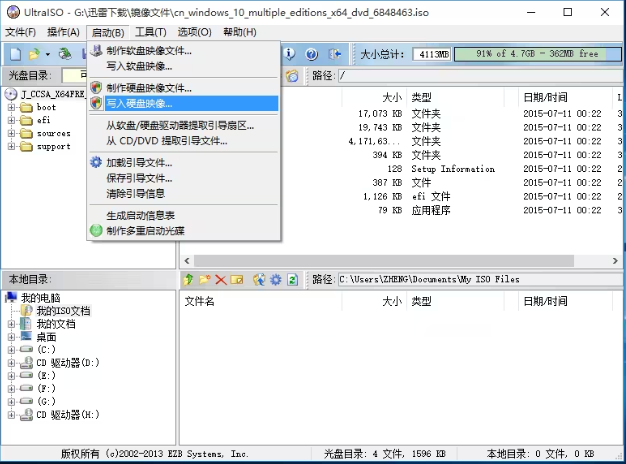Click the up-one-level green arrow icon
The height and width of the screenshot is (464, 626).
188,280
